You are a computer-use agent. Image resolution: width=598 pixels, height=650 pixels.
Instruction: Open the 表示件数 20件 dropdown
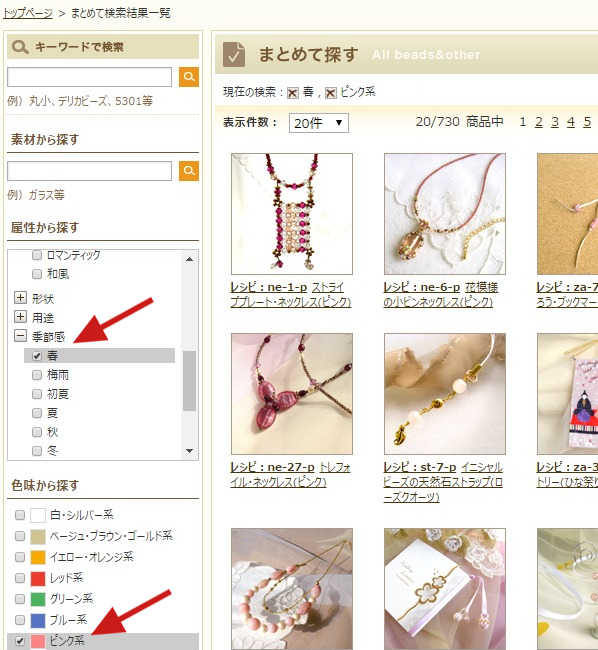319,123
